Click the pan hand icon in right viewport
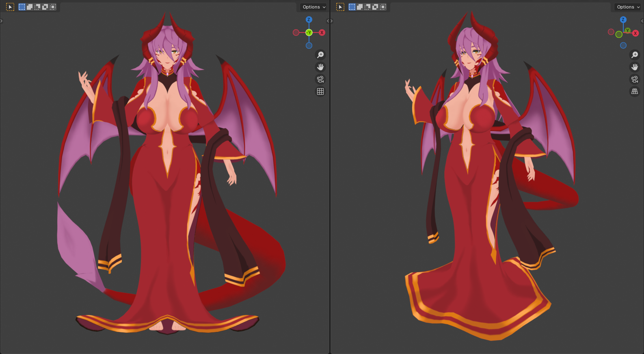The width and height of the screenshot is (644, 354). click(634, 67)
